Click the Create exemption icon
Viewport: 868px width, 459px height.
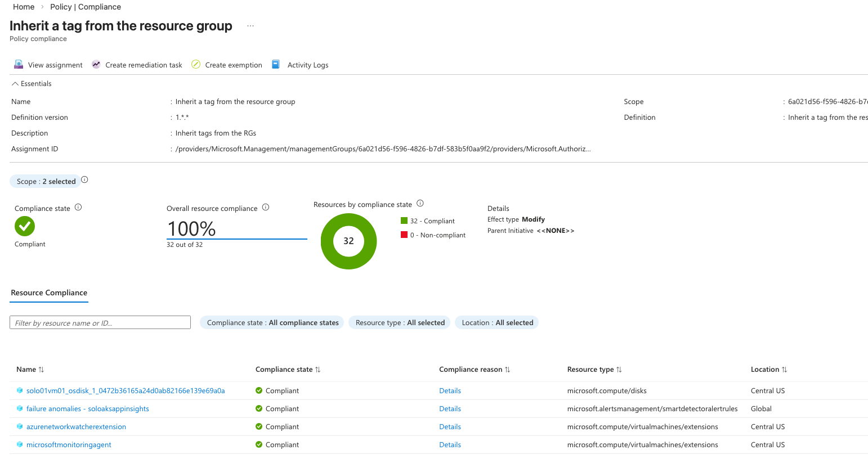(196, 65)
